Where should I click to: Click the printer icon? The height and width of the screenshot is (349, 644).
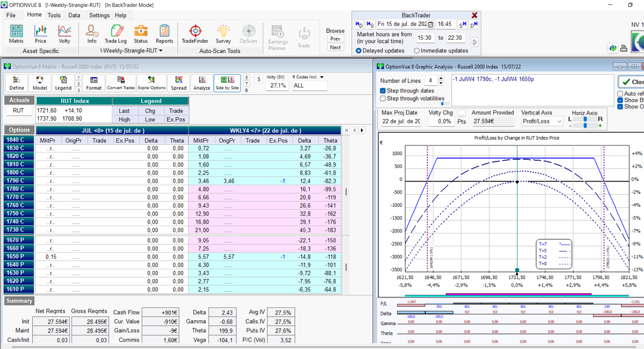coord(623,48)
